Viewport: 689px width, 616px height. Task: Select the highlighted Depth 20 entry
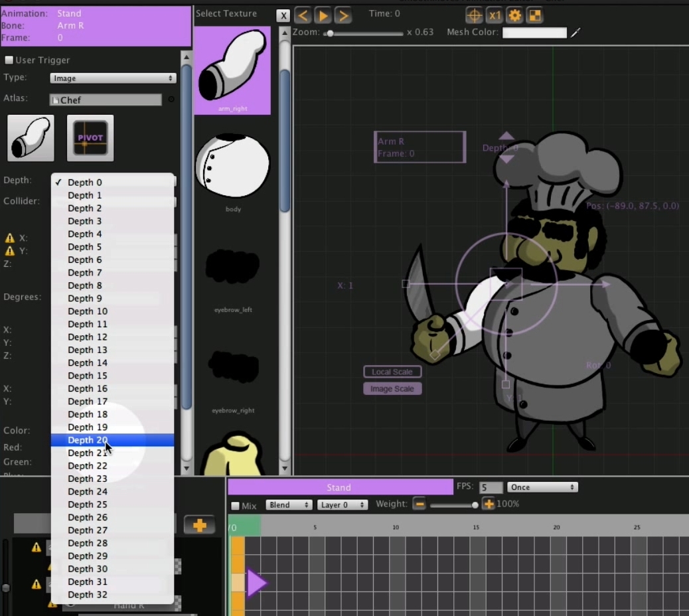112,440
